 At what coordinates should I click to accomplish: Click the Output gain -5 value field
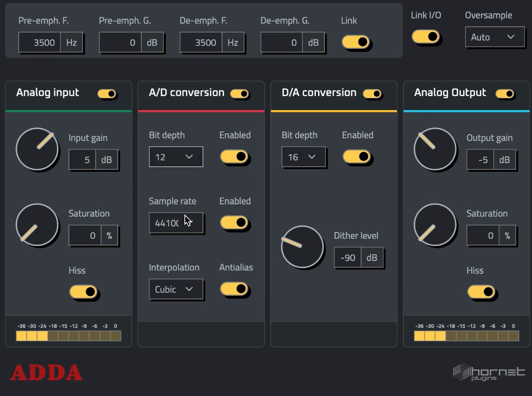coord(480,159)
